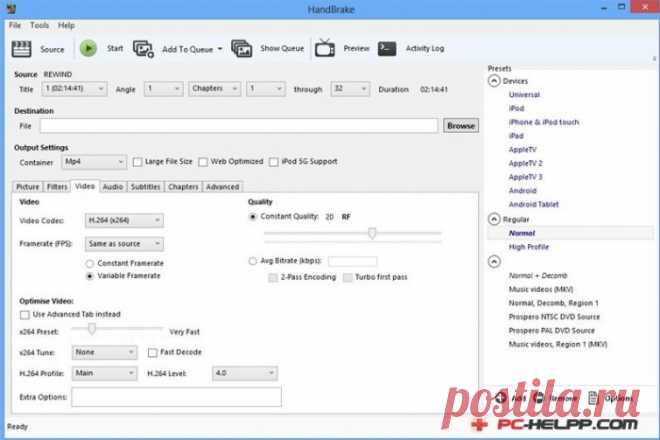
Task: Open the File menu
Action: click(15, 25)
